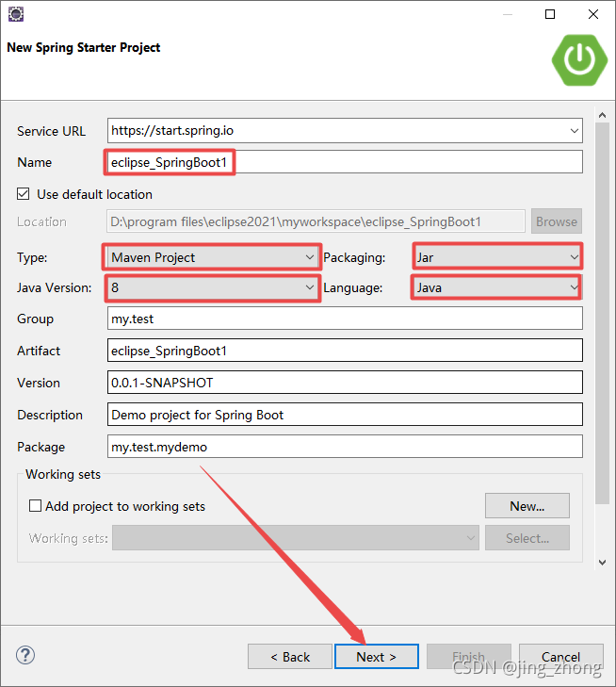Image resolution: width=616 pixels, height=687 pixels.
Task: Click the Packaging: label
Action: [x=354, y=257]
